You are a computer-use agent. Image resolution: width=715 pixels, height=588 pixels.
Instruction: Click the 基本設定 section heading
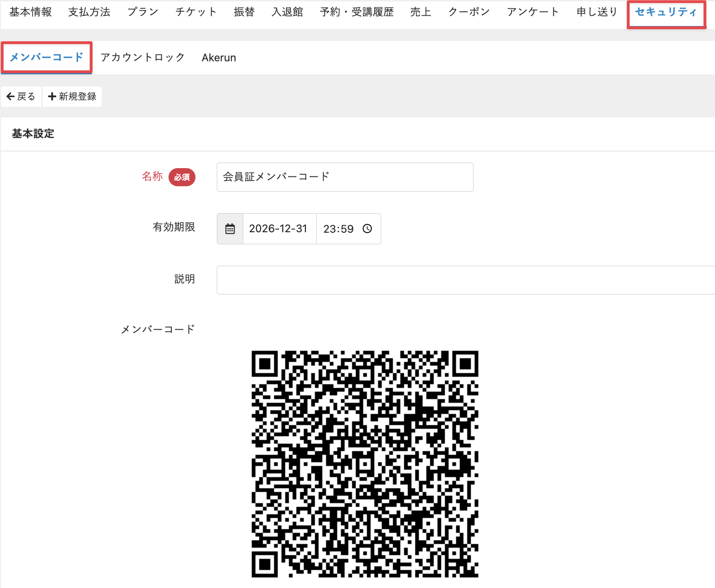pos(33,134)
